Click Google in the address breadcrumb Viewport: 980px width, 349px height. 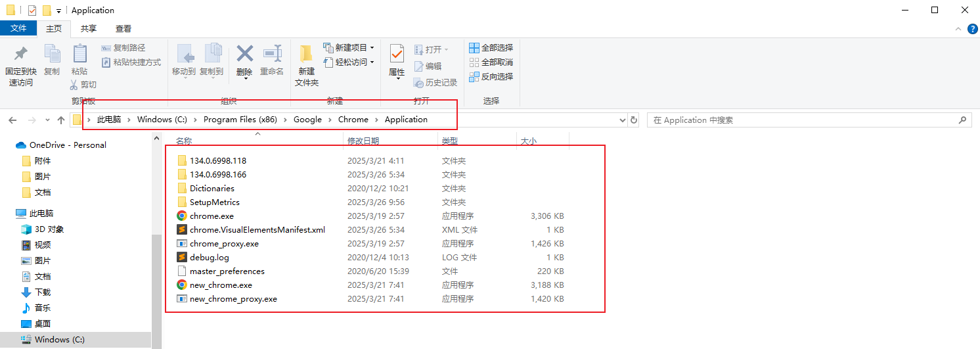pyautogui.click(x=307, y=120)
